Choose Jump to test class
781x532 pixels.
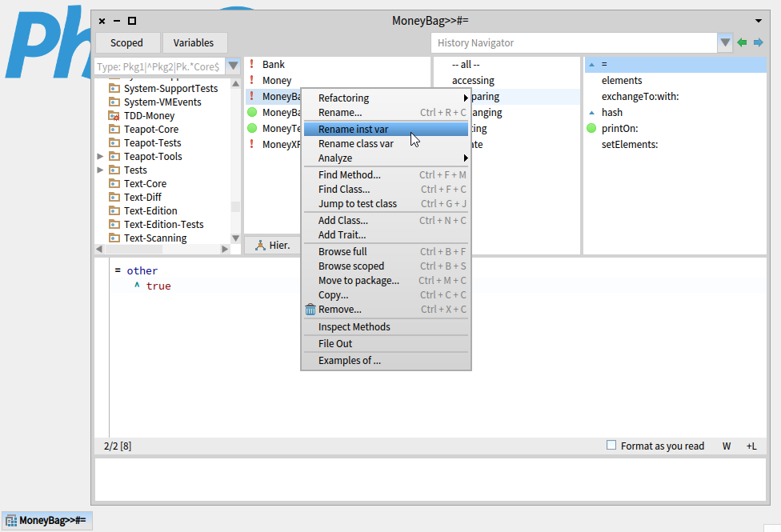tap(386, 204)
